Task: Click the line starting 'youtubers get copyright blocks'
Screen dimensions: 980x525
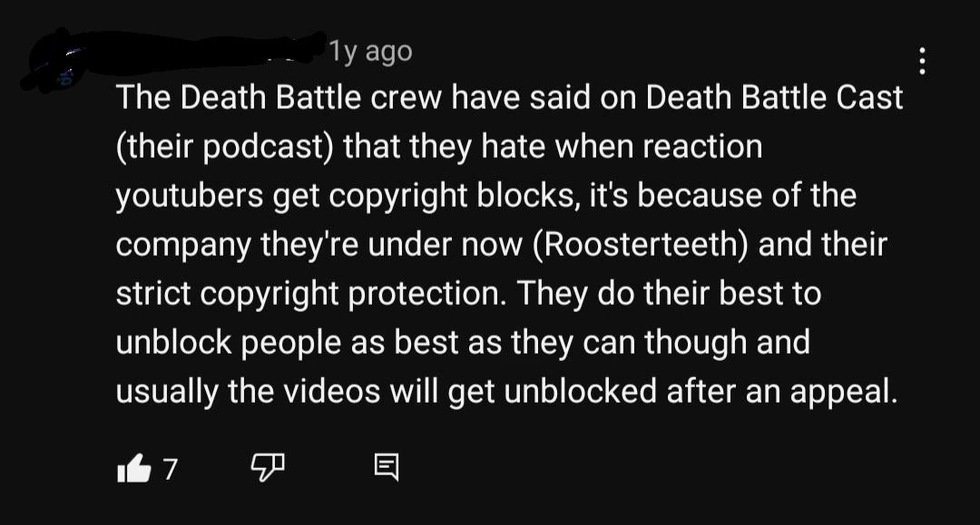Action: pyautogui.click(x=485, y=196)
